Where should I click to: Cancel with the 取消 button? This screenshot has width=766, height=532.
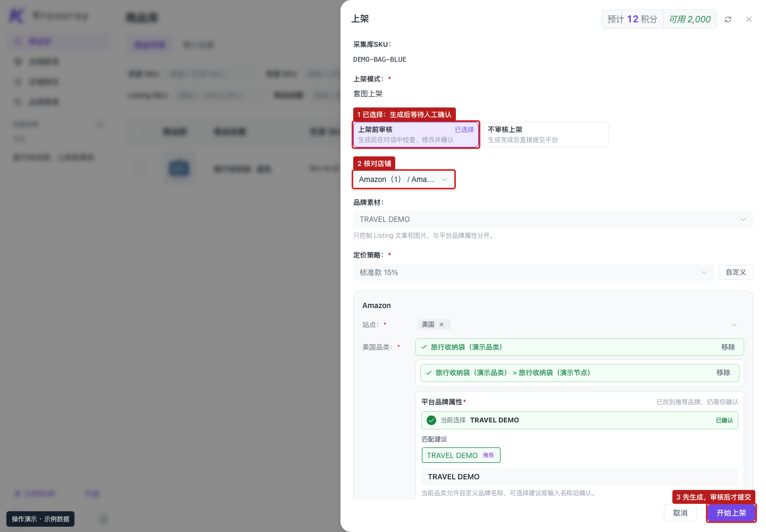point(680,513)
